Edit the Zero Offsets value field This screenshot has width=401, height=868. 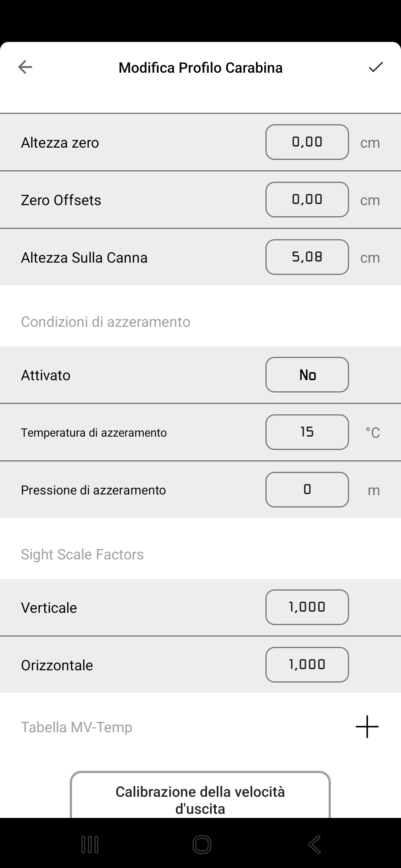pyautogui.click(x=307, y=200)
